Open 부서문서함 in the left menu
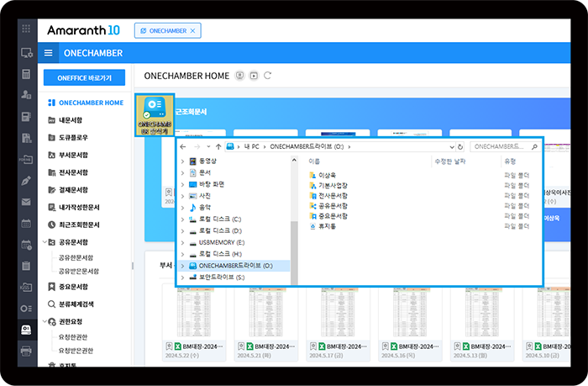This screenshot has height=386, width=588. click(68, 155)
